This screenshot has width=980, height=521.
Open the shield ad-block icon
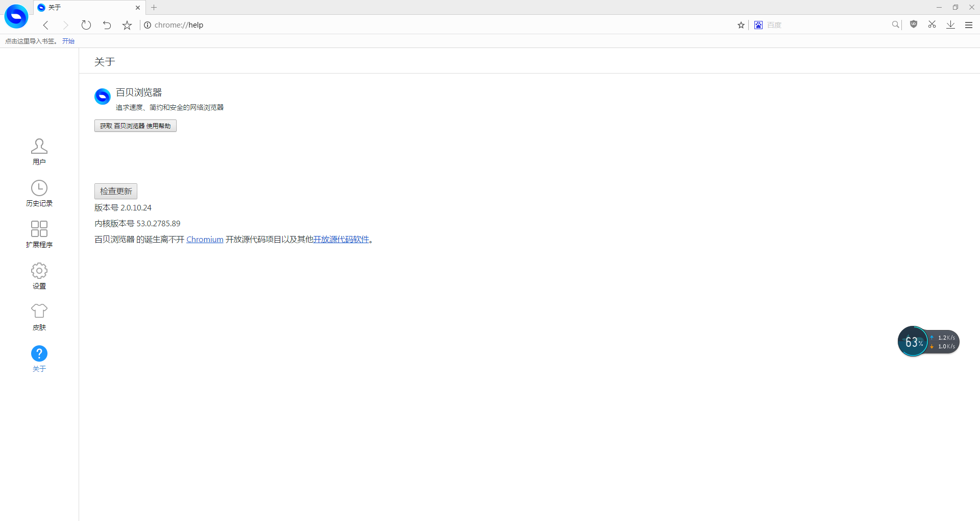(914, 24)
